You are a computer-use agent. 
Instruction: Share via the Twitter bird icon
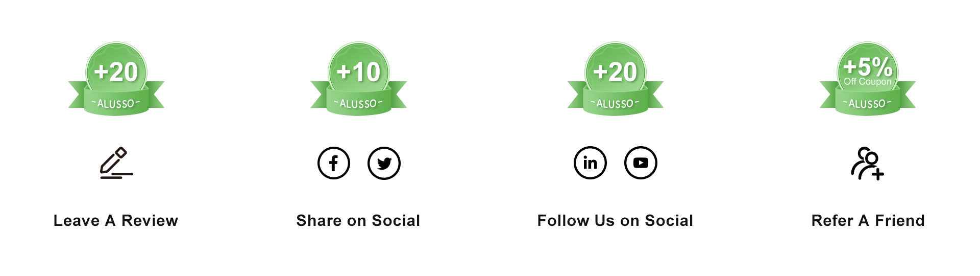point(384,163)
